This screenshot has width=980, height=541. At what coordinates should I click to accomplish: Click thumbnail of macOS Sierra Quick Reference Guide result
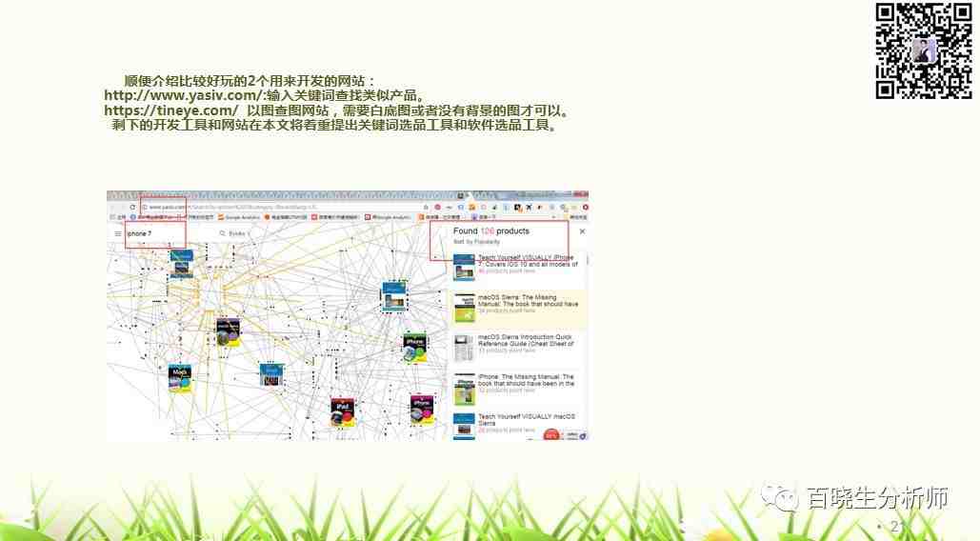click(464, 349)
